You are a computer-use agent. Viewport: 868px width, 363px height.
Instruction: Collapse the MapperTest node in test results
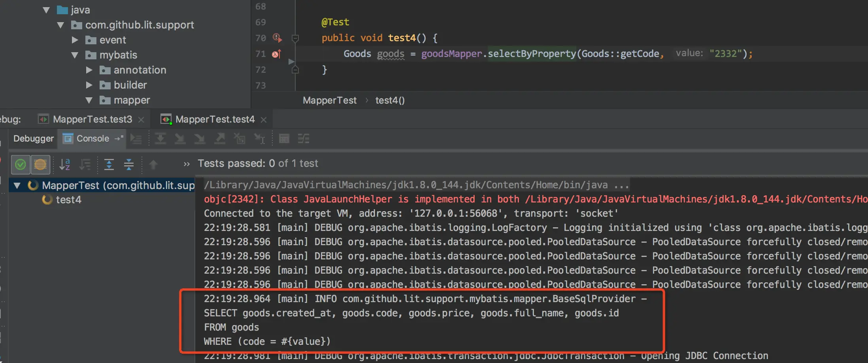[17, 185]
